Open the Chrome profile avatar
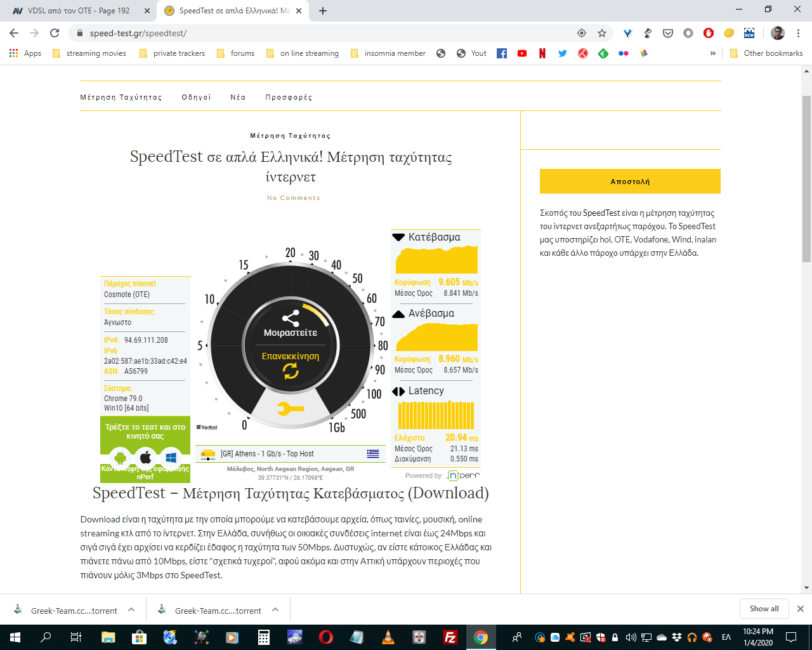The width and height of the screenshot is (812, 650). tap(778, 33)
